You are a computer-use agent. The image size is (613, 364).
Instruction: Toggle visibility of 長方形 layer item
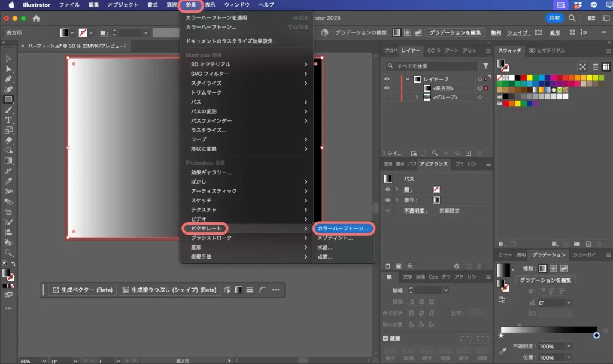[x=387, y=88]
